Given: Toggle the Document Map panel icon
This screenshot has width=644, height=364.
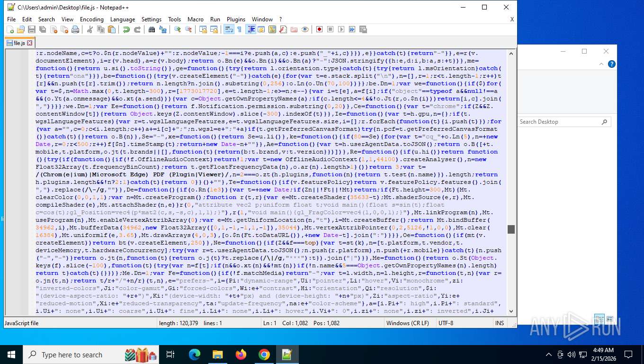Looking at the screenshot, I should pos(272,29).
